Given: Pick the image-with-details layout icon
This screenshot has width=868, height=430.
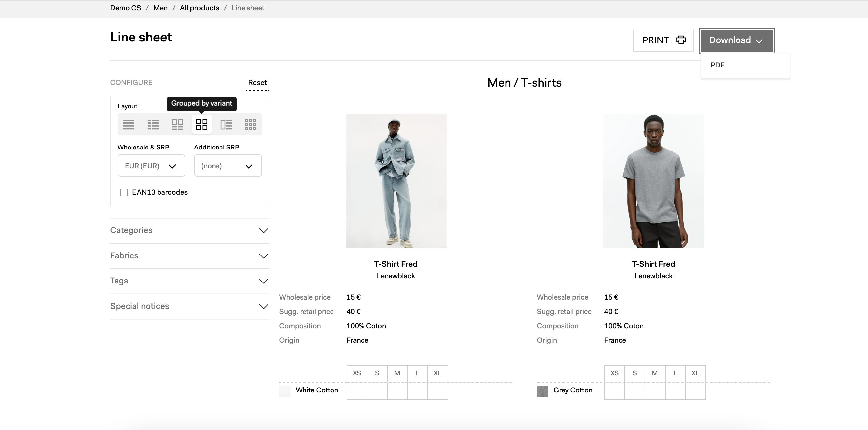Looking at the screenshot, I should coord(226,124).
